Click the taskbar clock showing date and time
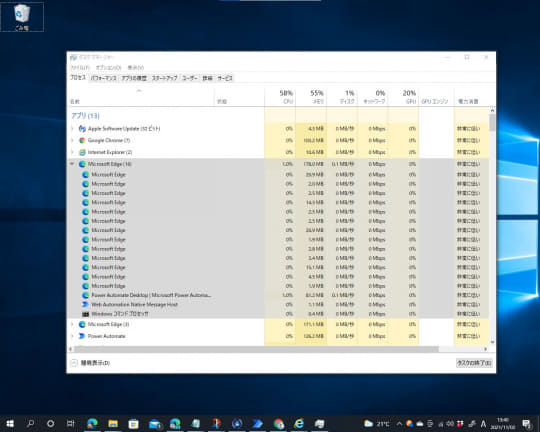Screen dimensions: 540x432 pos(503,424)
